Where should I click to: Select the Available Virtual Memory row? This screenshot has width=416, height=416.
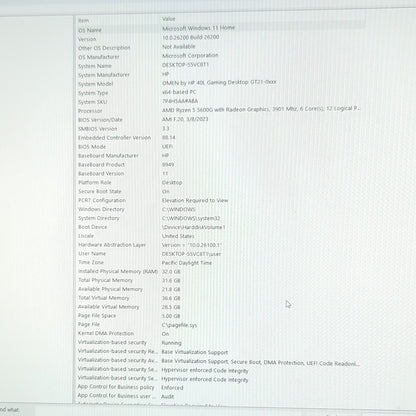[220, 307]
